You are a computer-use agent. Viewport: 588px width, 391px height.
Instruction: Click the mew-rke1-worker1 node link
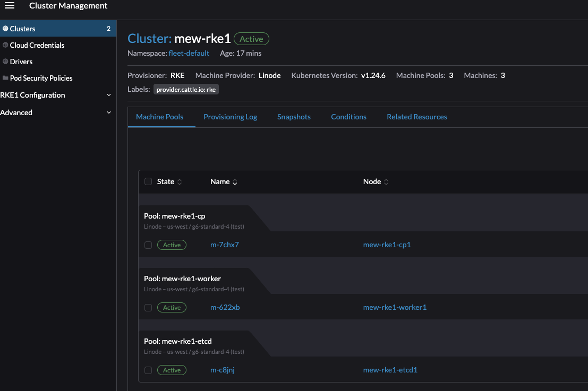(395, 307)
